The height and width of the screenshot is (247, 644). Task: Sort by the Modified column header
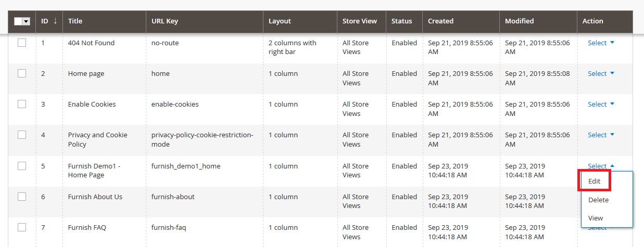tap(538, 21)
